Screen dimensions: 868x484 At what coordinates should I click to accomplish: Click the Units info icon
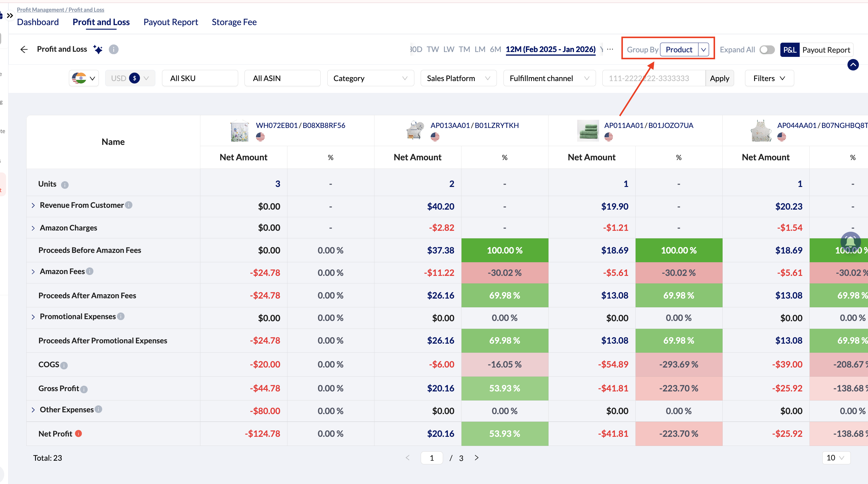click(65, 185)
